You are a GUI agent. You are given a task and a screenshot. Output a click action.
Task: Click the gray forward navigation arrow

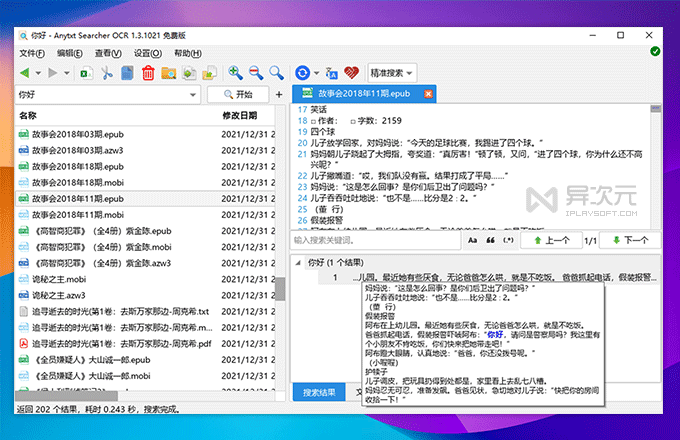pos(53,73)
